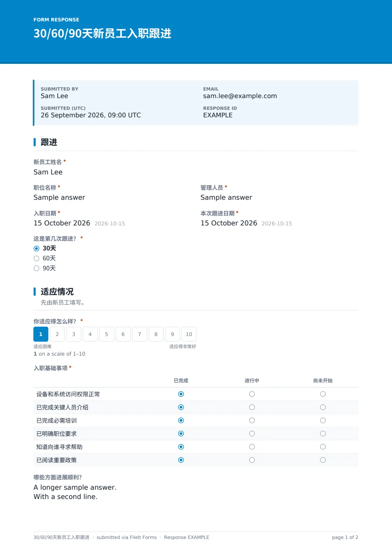Click the 'A longer sample answer.' text

point(75,488)
